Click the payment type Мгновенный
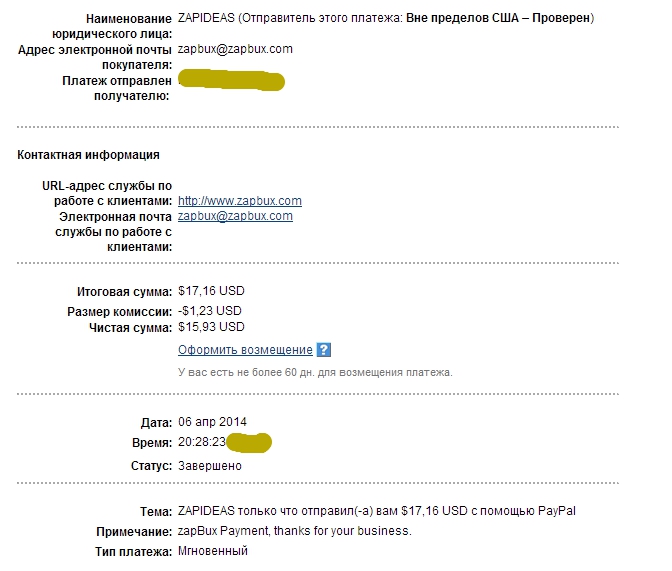 click(213, 551)
